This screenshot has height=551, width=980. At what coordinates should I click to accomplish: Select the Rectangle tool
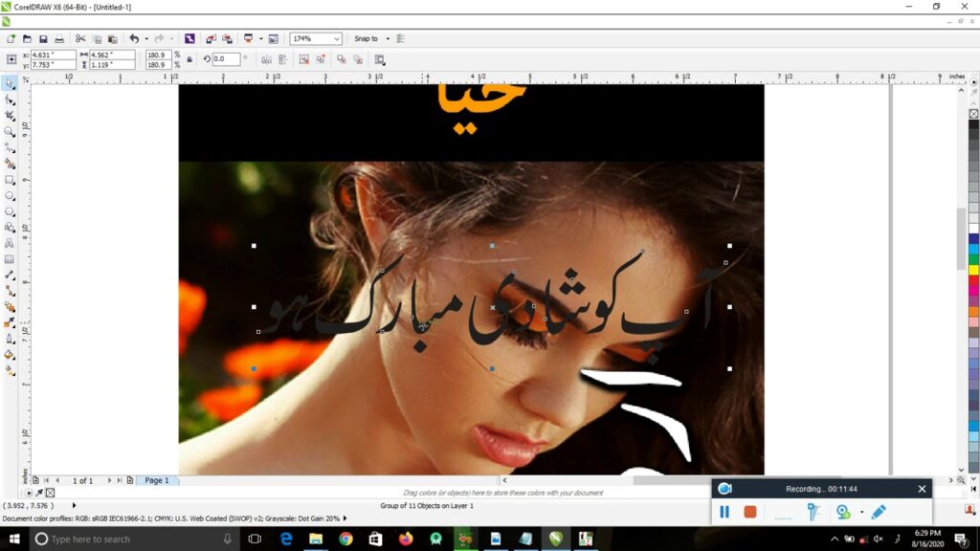(x=10, y=180)
